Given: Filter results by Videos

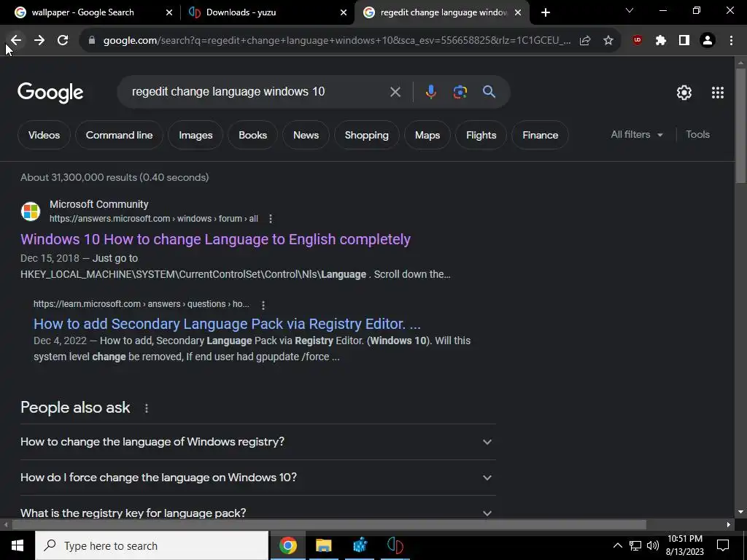Looking at the screenshot, I should pos(44,135).
